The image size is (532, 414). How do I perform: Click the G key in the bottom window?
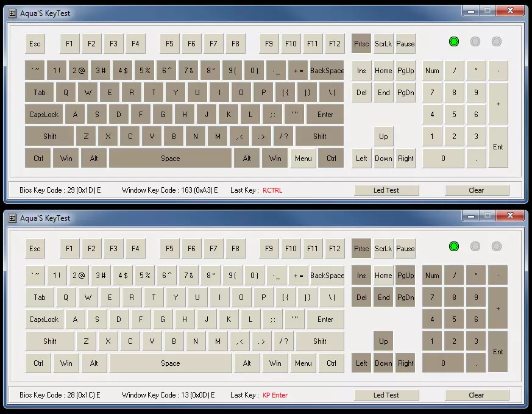pos(163,319)
